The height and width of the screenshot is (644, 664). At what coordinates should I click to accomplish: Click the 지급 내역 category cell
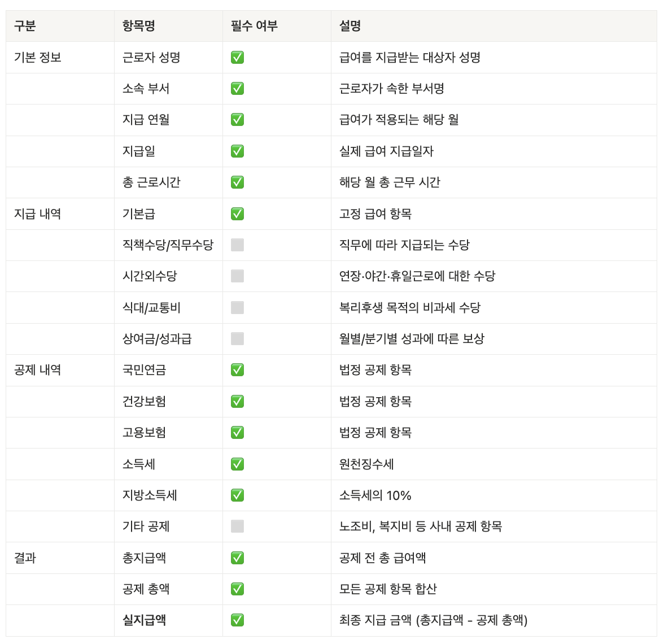tap(37, 214)
